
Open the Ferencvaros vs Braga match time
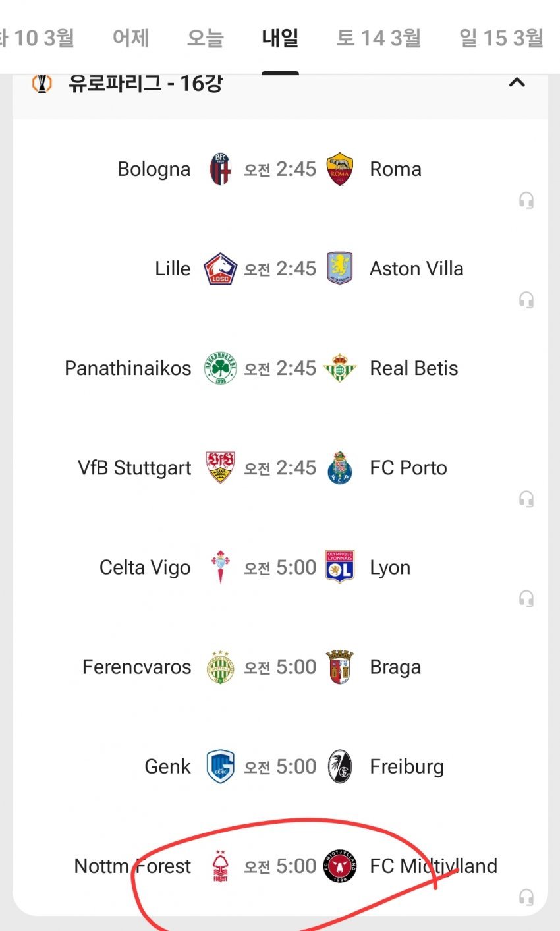280,667
